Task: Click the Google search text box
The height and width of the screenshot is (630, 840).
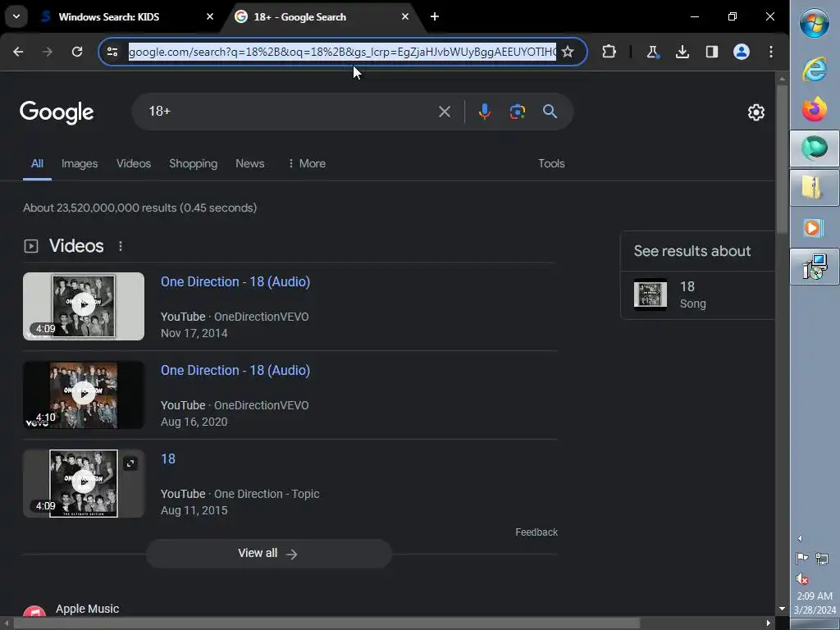Action: tap(290, 112)
